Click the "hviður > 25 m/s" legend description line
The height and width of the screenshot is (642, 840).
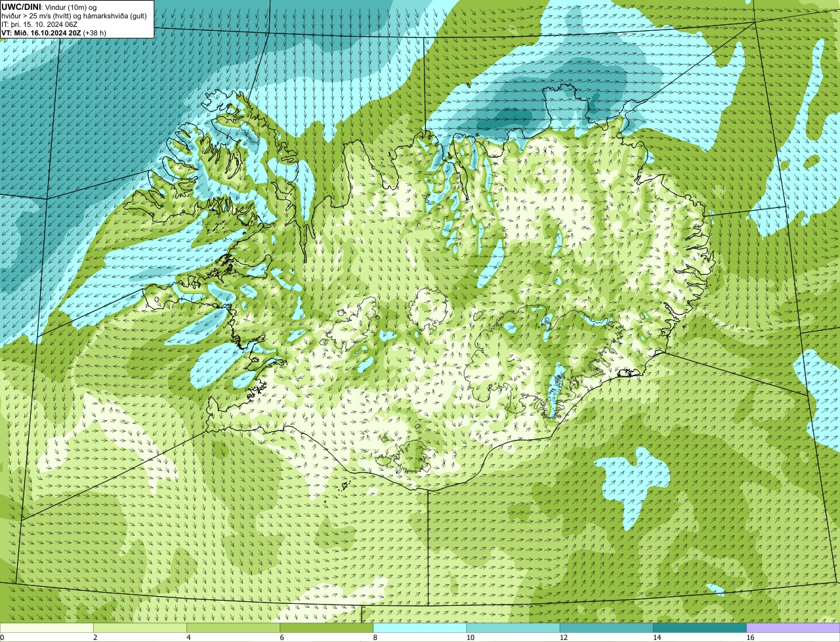coord(74,15)
